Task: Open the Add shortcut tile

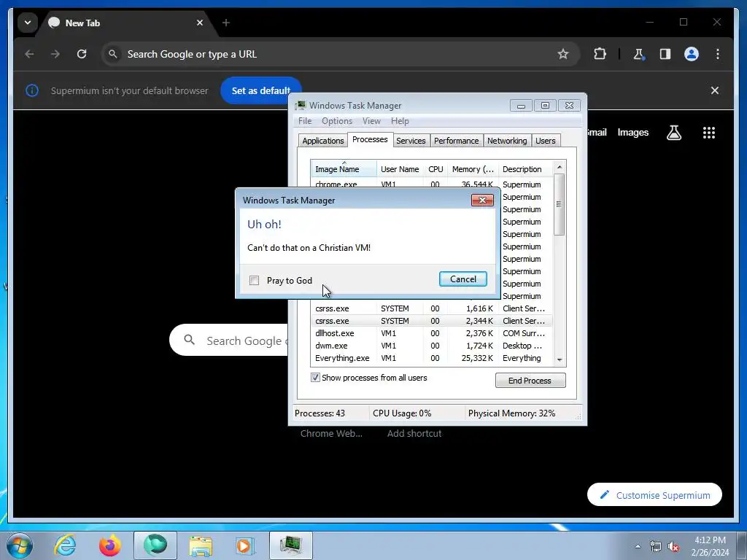Action: coord(414,433)
